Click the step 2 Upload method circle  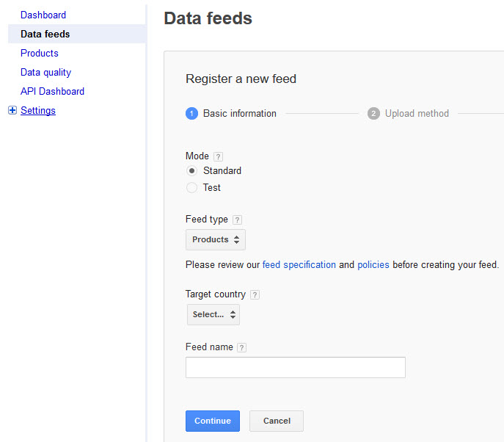click(373, 114)
